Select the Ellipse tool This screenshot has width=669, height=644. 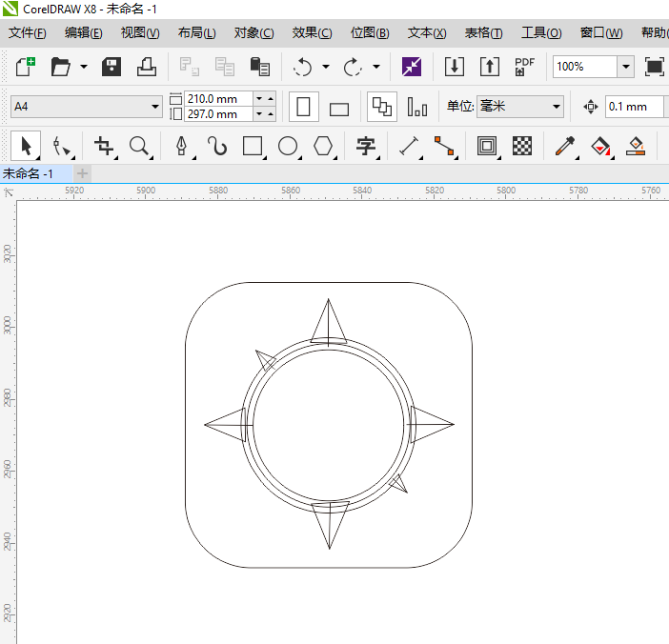[x=288, y=146]
